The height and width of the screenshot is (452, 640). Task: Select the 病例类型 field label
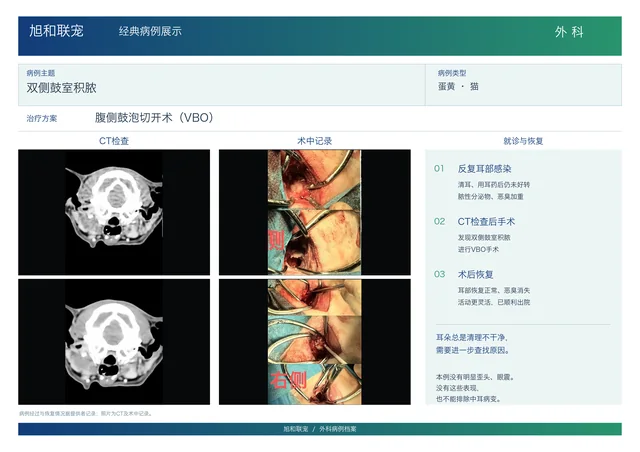pyautogui.click(x=452, y=73)
